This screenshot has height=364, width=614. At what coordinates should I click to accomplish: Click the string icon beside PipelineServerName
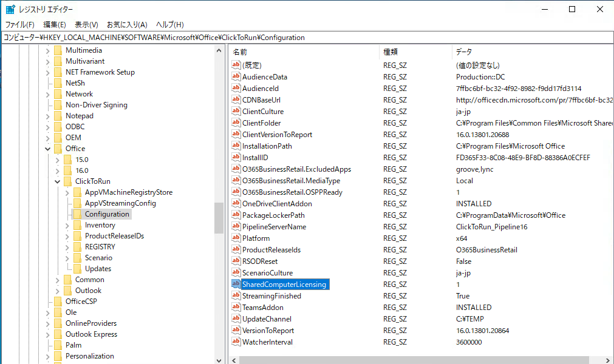(x=236, y=226)
